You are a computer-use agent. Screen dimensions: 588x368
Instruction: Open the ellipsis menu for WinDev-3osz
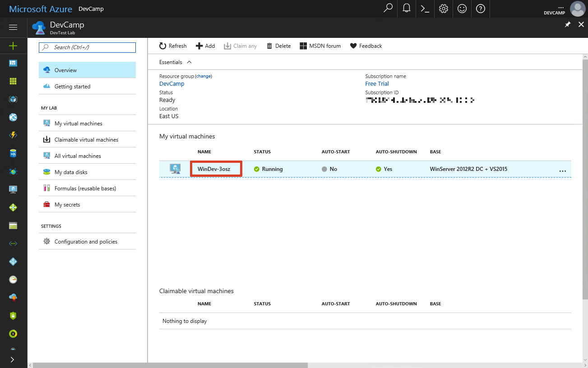point(562,171)
